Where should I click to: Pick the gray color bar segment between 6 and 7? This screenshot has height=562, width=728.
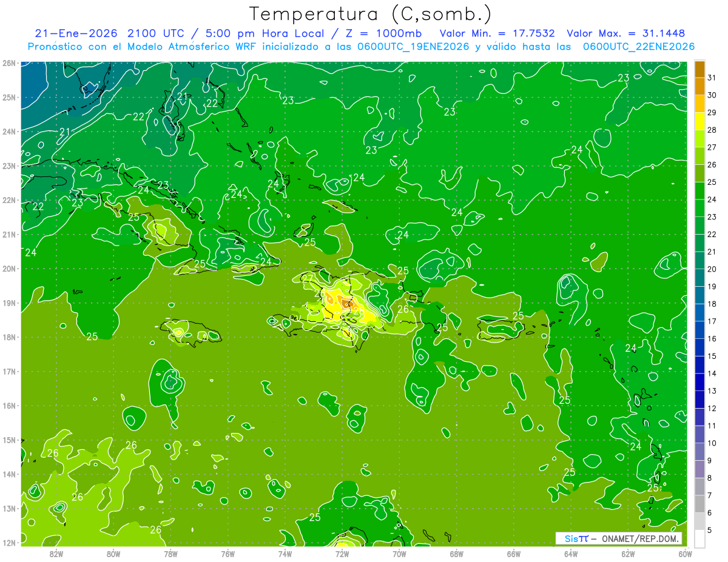pos(699,504)
